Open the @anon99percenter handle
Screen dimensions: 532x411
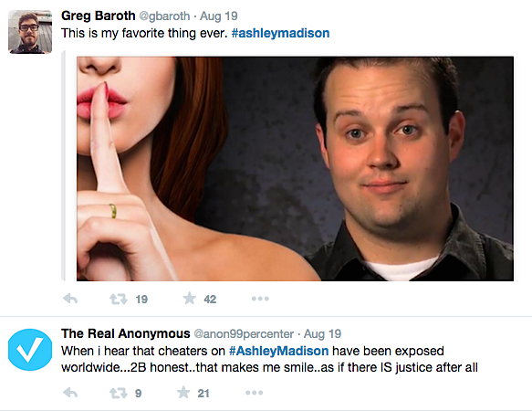pyautogui.click(x=244, y=334)
